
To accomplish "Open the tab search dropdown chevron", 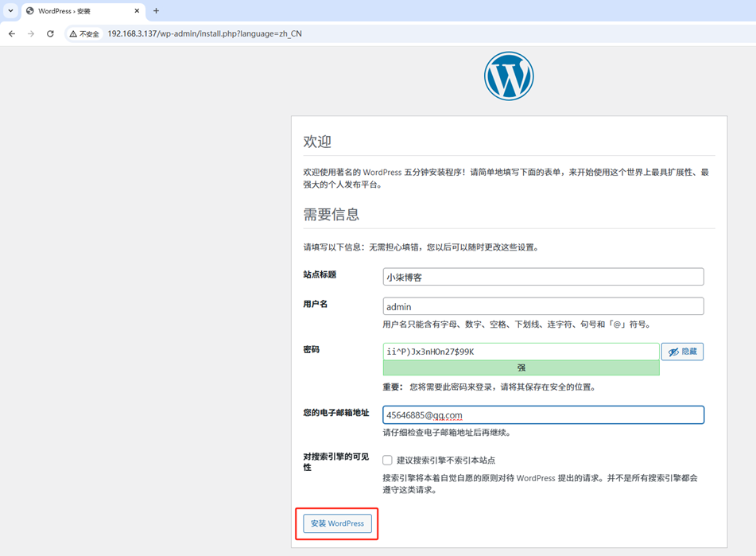I will 10,10.
